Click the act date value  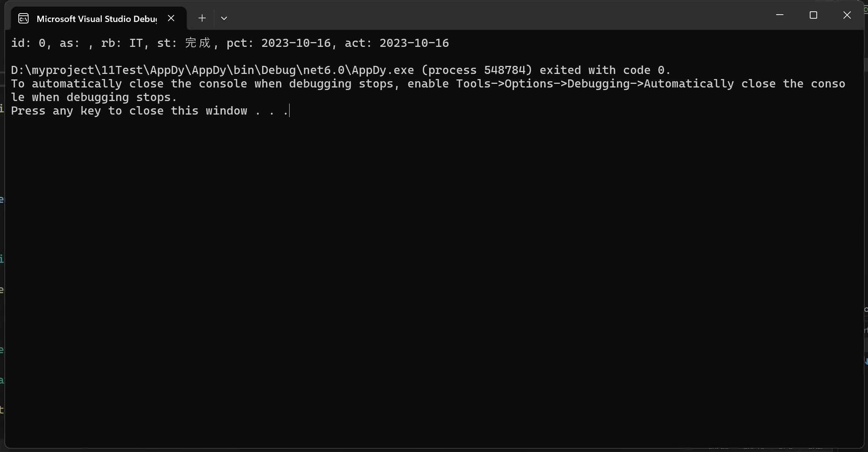pos(414,43)
